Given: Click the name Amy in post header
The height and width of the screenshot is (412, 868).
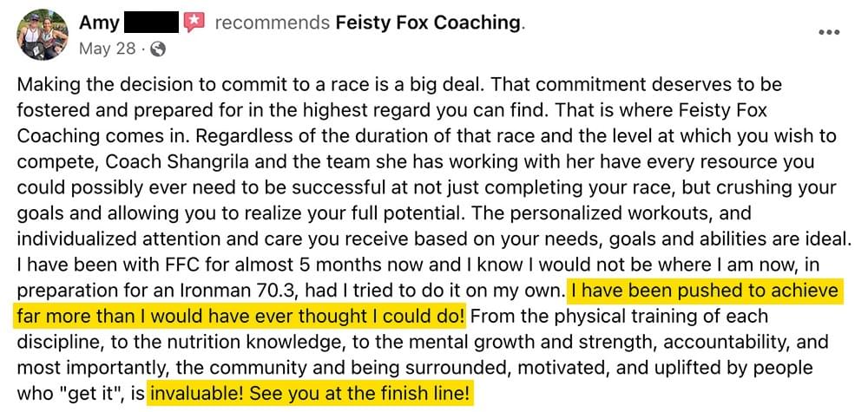Looking at the screenshot, I should [99, 23].
